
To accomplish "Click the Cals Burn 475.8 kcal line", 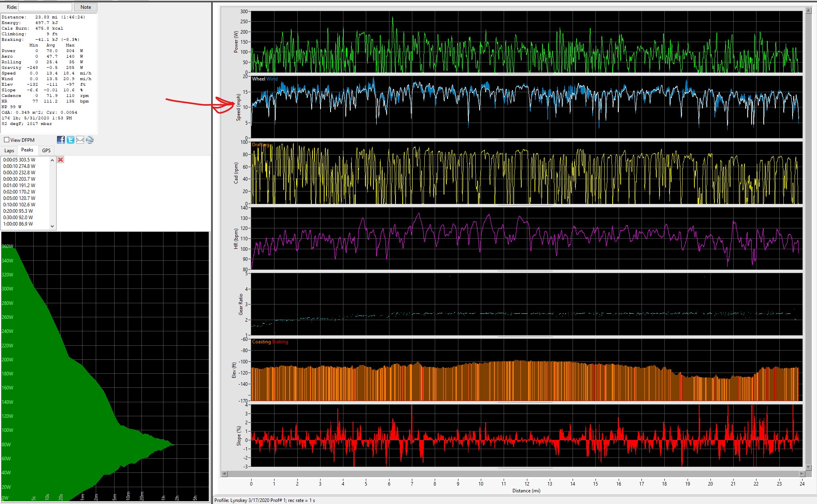I will pos(32,28).
